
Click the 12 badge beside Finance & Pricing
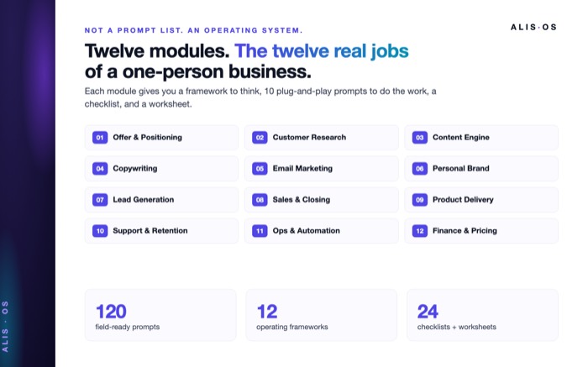coord(420,231)
